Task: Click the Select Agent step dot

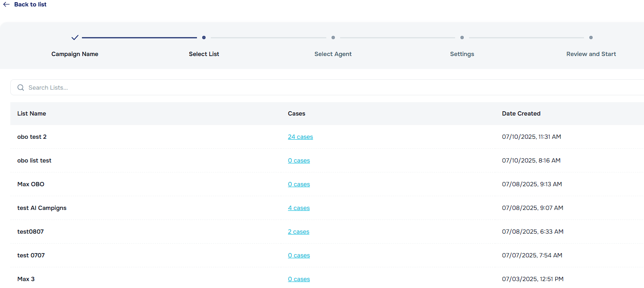Action: pyautogui.click(x=333, y=38)
